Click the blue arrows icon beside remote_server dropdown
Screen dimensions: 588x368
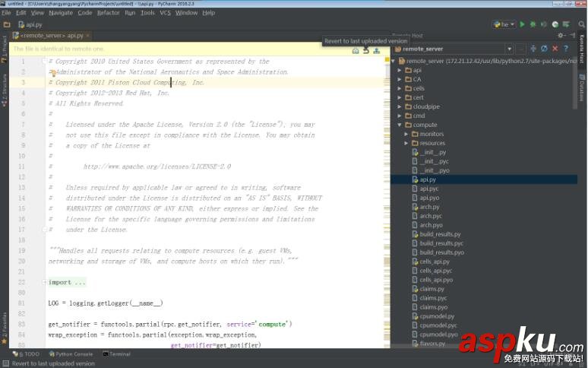point(533,49)
